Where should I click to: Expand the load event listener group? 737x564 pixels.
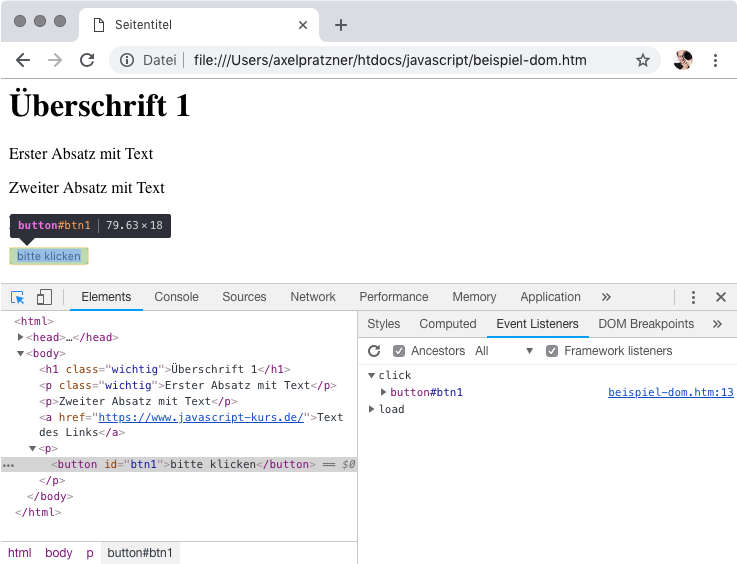(373, 410)
